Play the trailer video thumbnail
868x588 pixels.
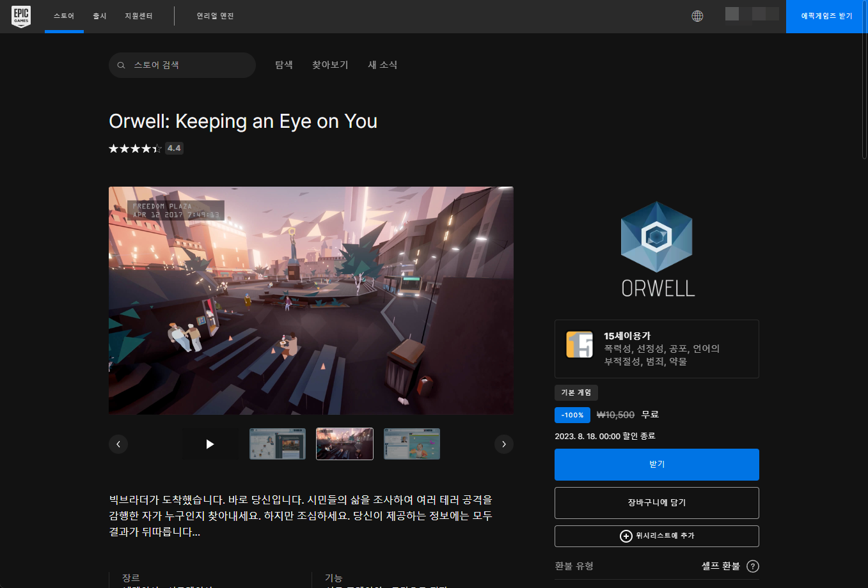click(210, 444)
